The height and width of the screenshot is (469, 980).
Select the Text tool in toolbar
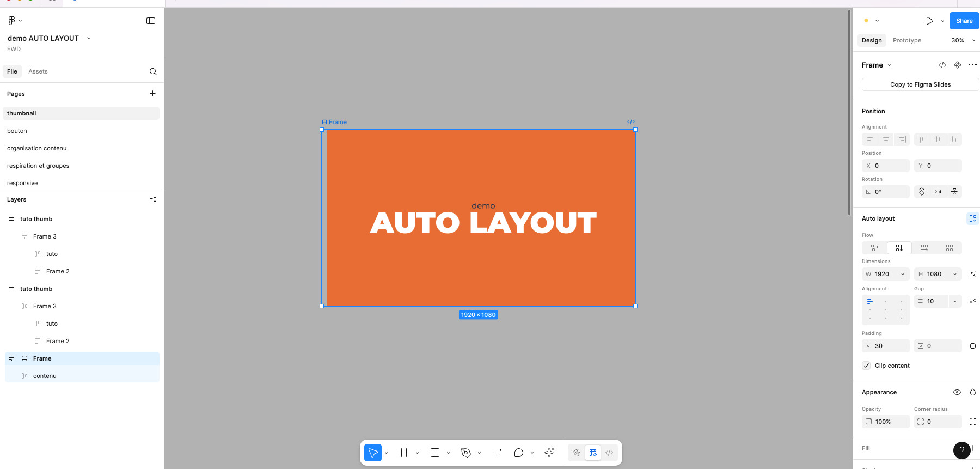coord(497,453)
